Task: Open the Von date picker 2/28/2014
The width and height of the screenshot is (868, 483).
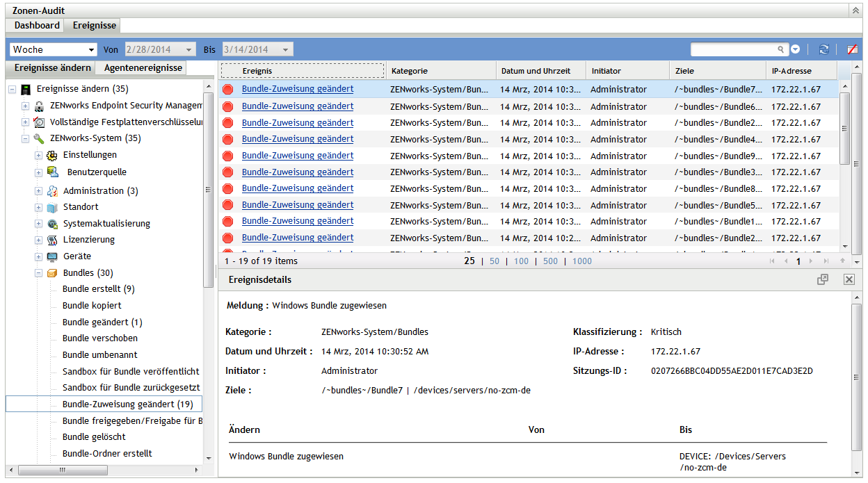Action: tap(161, 49)
